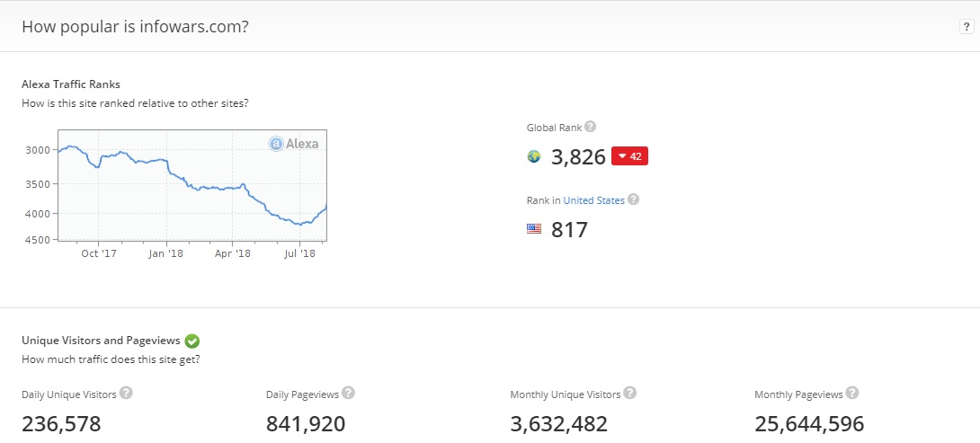Click the chart's Apr '18 axis label
This screenshot has height=443, width=980.
click(233, 253)
